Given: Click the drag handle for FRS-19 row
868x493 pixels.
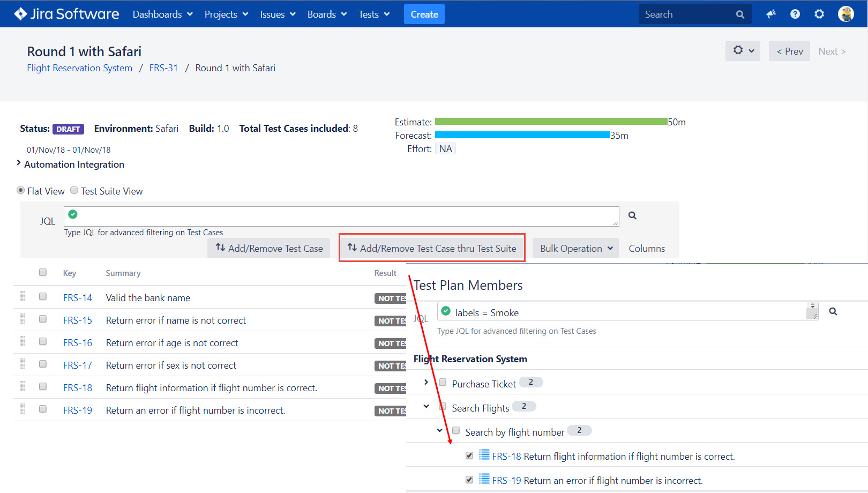Looking at the screenshot, I should click(22, 409).
